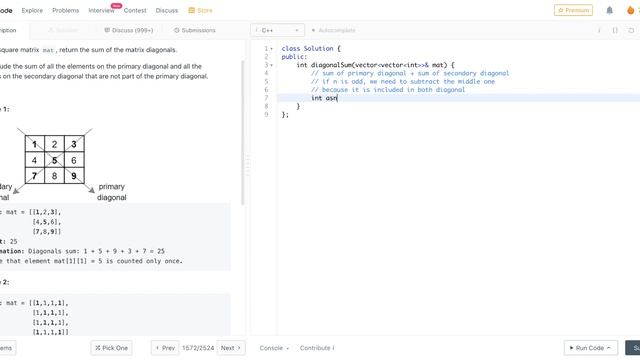Visit the Store link
The width and height of the screenshot is (640, 360).
(x=200, y=10)
